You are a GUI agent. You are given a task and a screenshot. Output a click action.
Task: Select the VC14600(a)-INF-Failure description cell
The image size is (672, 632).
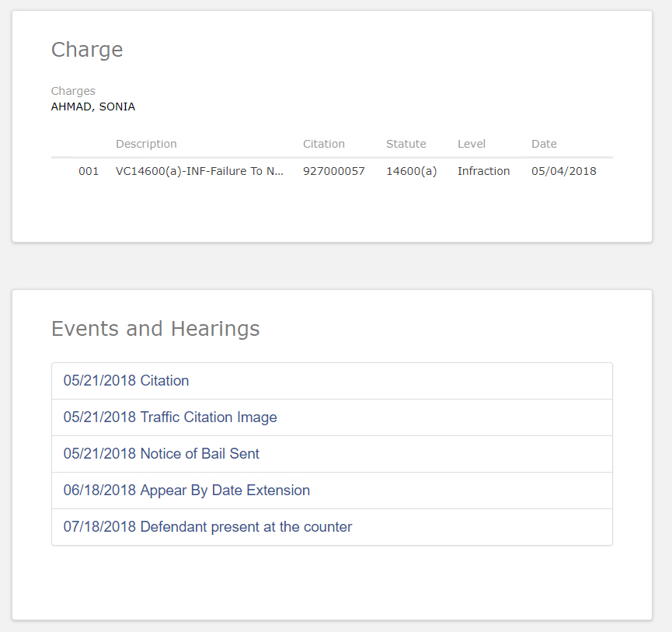200,171
